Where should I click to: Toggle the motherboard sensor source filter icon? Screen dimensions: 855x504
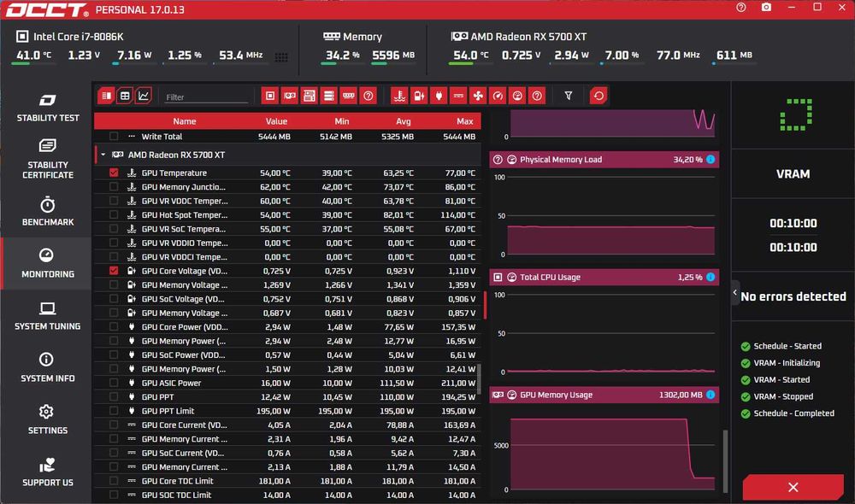(x=310, y=96)
